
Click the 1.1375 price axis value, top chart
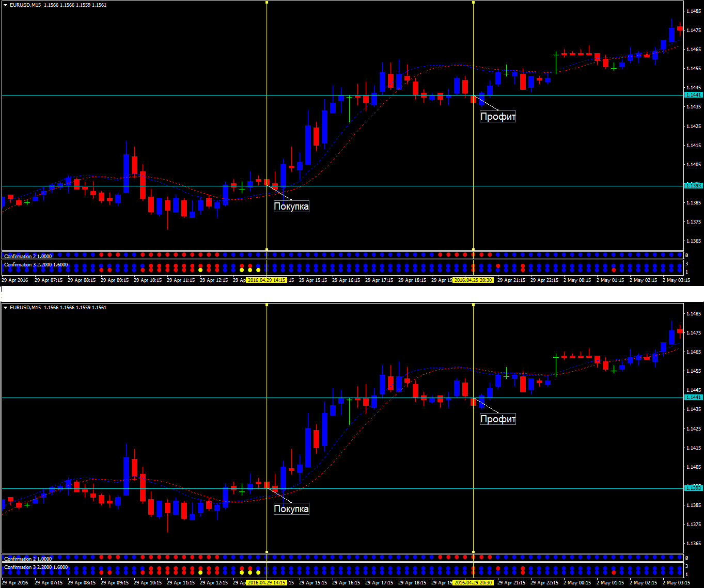pos(694,222)
